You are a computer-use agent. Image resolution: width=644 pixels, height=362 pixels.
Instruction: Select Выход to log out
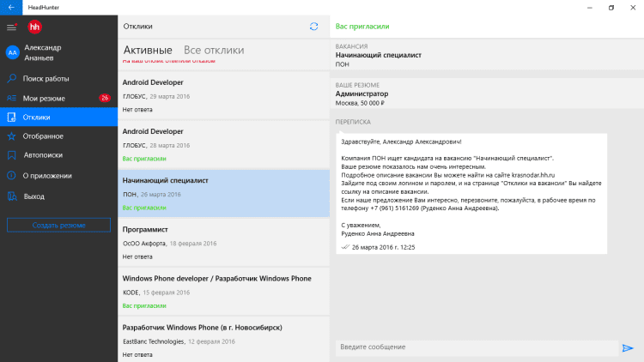click(34, 196)
